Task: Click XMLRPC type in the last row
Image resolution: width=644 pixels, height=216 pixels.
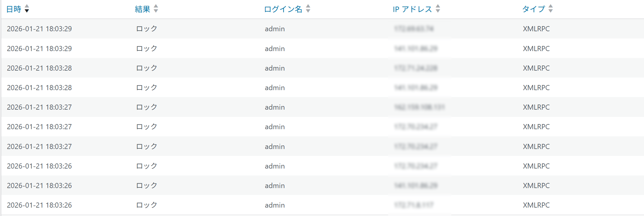Action: [536, 205]
